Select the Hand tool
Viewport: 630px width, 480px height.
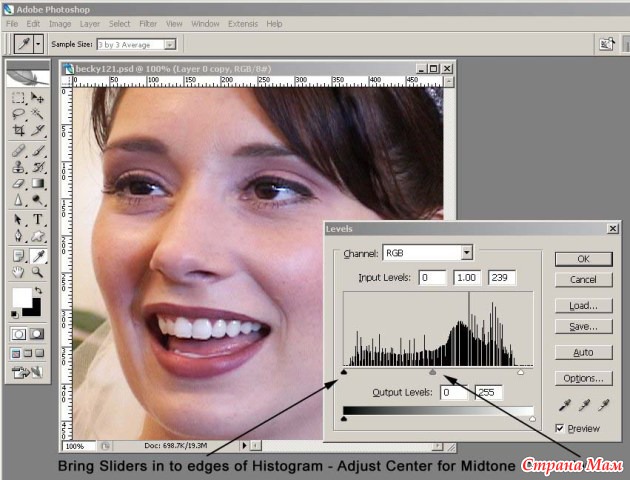[18, 271]
